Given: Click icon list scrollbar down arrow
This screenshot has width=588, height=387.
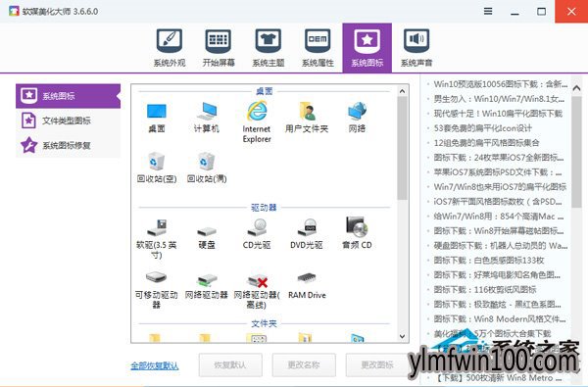Looking at the screenshot, I should coord(402,336).
